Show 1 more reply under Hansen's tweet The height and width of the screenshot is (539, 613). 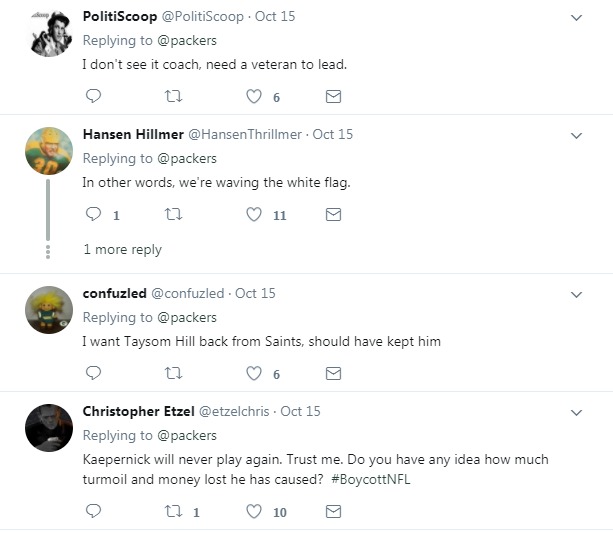(x=122, y=249)
